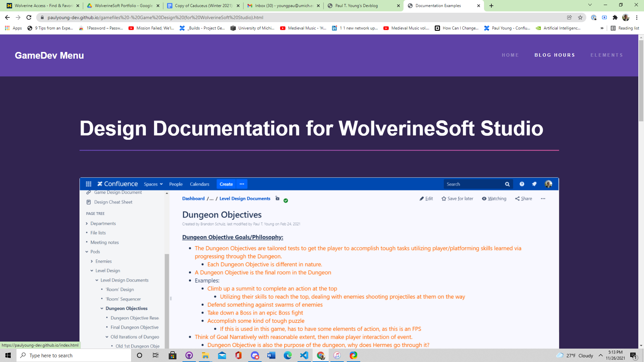Open Confluence notifications icon
This screenshot has width=644, height=362.
(534, 184)
